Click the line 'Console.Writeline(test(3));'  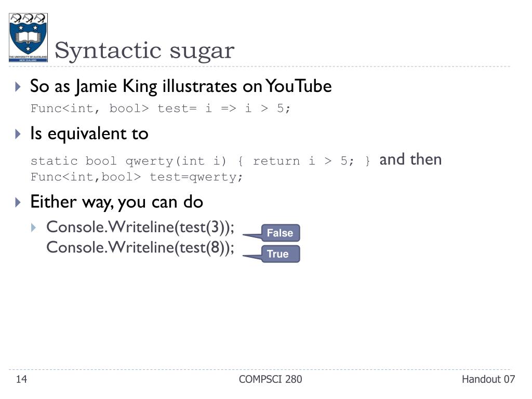[140, 228]
